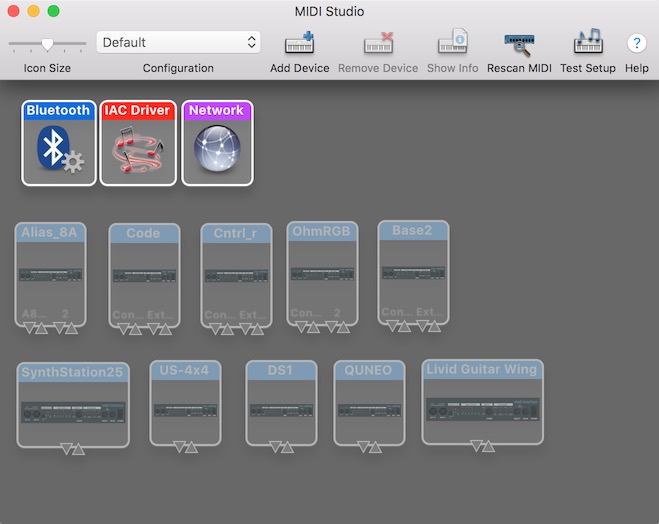Screen dimensions: 659x524
Task: Click the Network title label
Action: (x=216, y=110)
